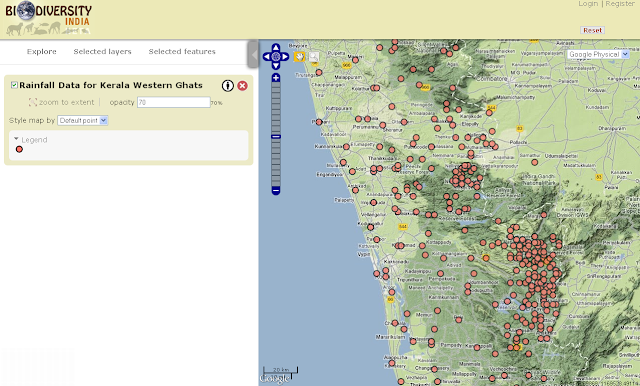640x386 pixels.
Task: Pan the map down with south arrow
Action: point(276,65)
